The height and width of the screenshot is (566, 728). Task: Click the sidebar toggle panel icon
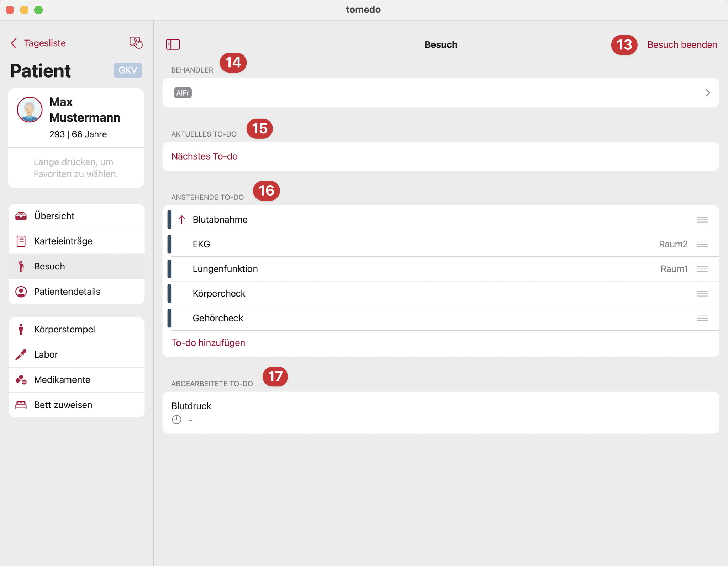(x=174, y=44)
